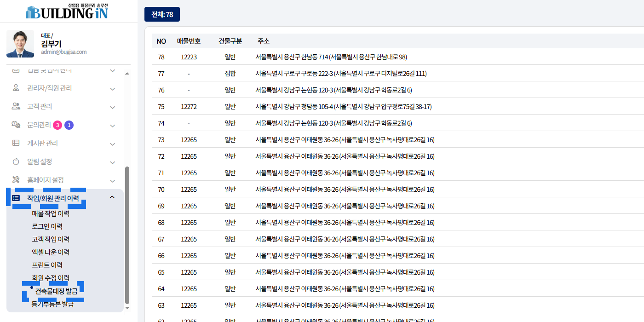Open 건축물대장 발급 page
644x322 pixels.
pos(56,291)
